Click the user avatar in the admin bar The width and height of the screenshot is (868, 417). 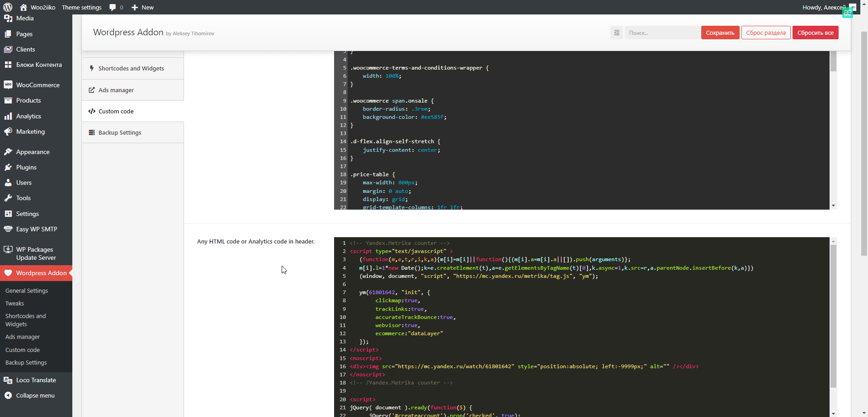[x=853, y=7]
